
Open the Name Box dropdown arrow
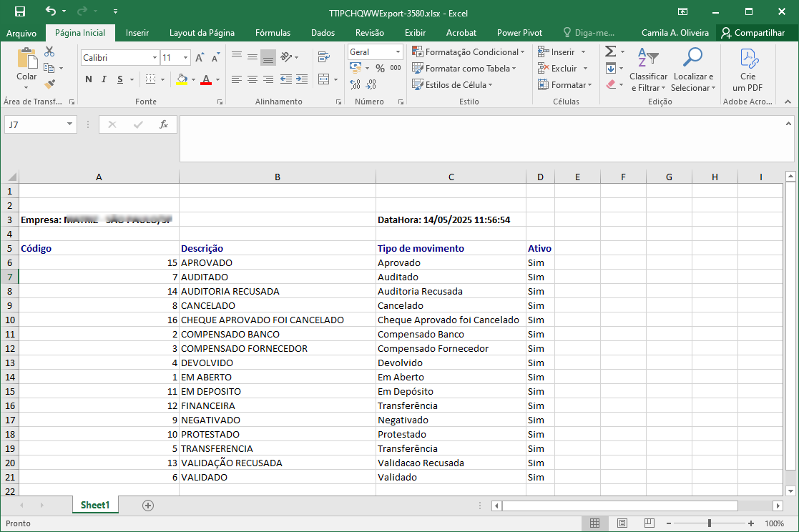click(69, 124)
